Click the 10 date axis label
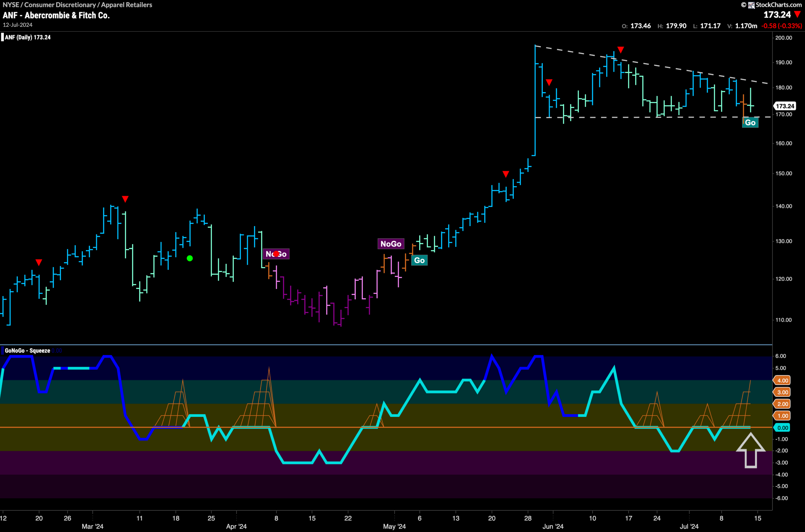 point(593,518)
